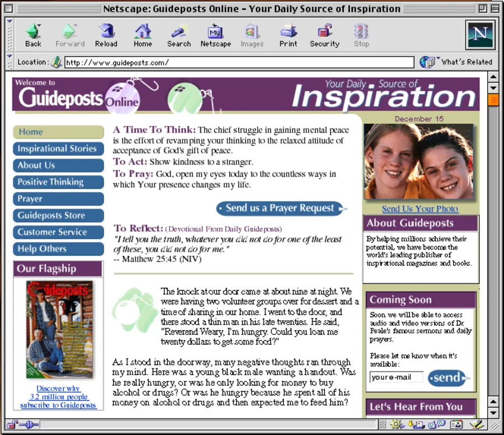
Task: Click the Images toolbar button
Action: tap(252, 35)
